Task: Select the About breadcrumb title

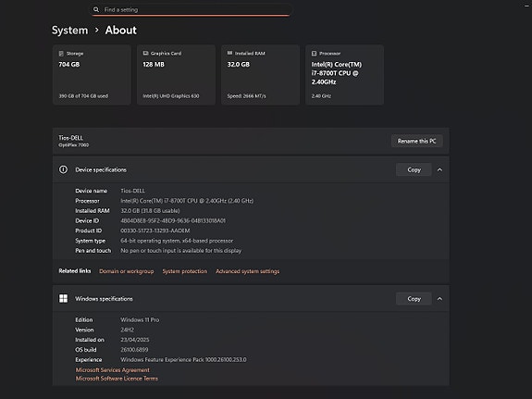Action: (121, 31)
